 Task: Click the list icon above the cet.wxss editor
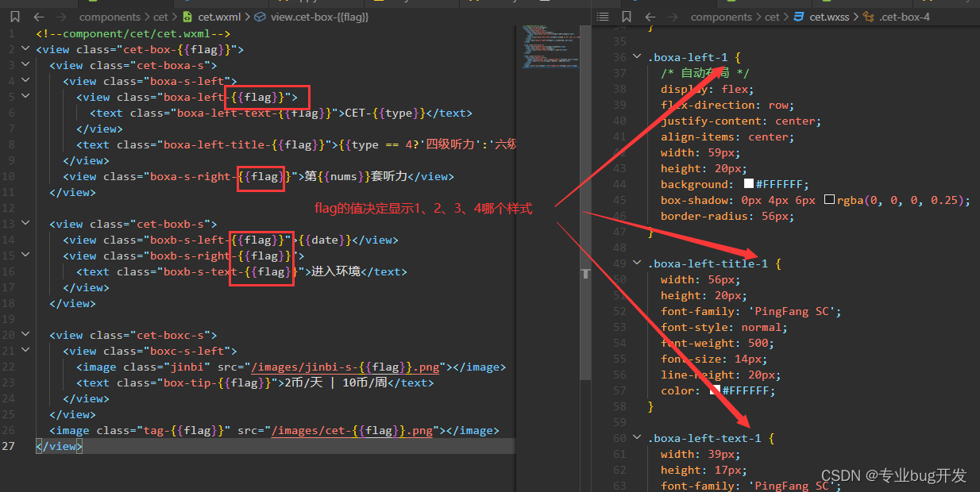click(x=604, y=17)
